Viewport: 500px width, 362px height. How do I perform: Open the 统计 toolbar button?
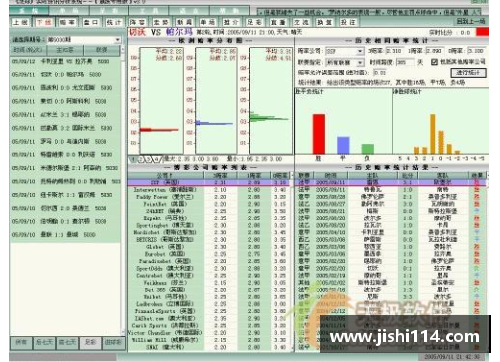click(x=114, y=22)
